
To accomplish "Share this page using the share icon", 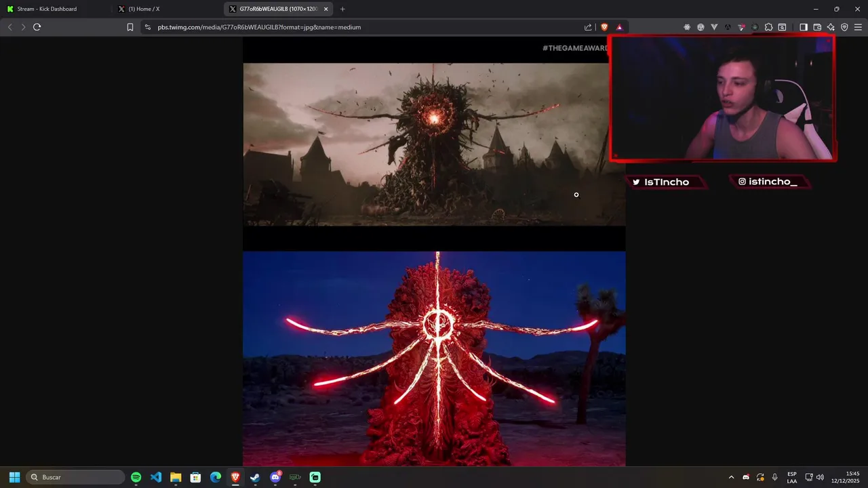I will pos(588,27).
